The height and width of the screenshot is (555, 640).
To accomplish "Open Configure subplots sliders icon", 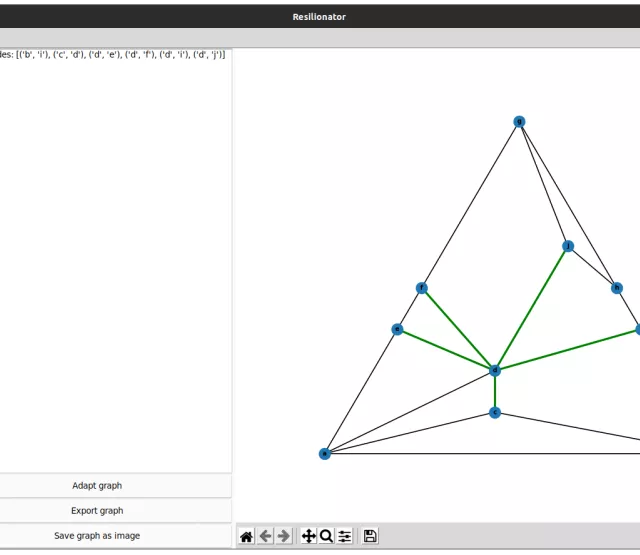I will [x=345, y=536].
